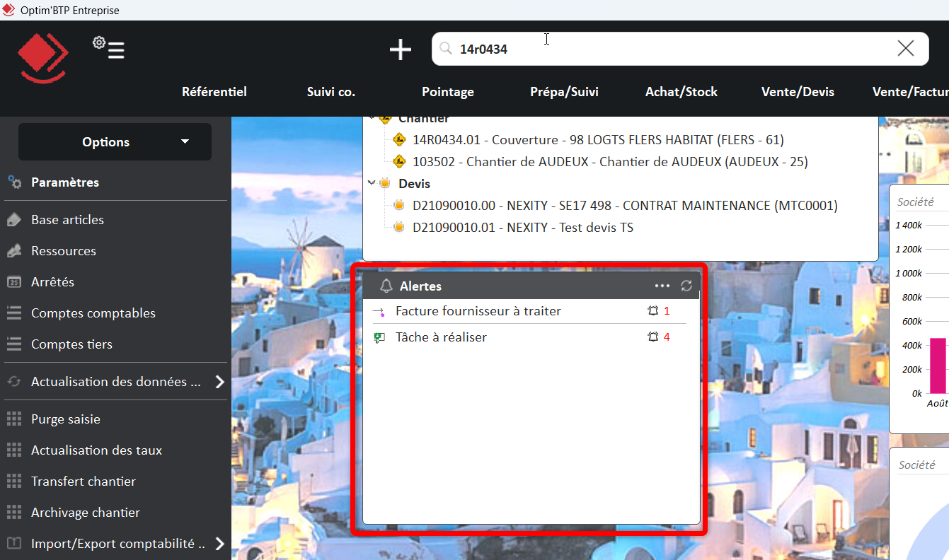Select the Transfert chantier grid icon
Image resolution: width=949 pixels, height=560 pixels.
pos(16,481)
